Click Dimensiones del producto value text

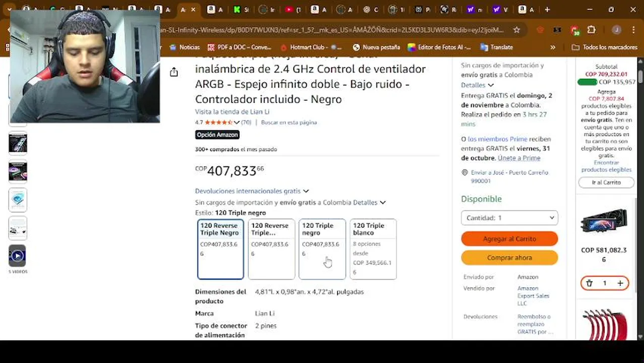coord(309,292)
